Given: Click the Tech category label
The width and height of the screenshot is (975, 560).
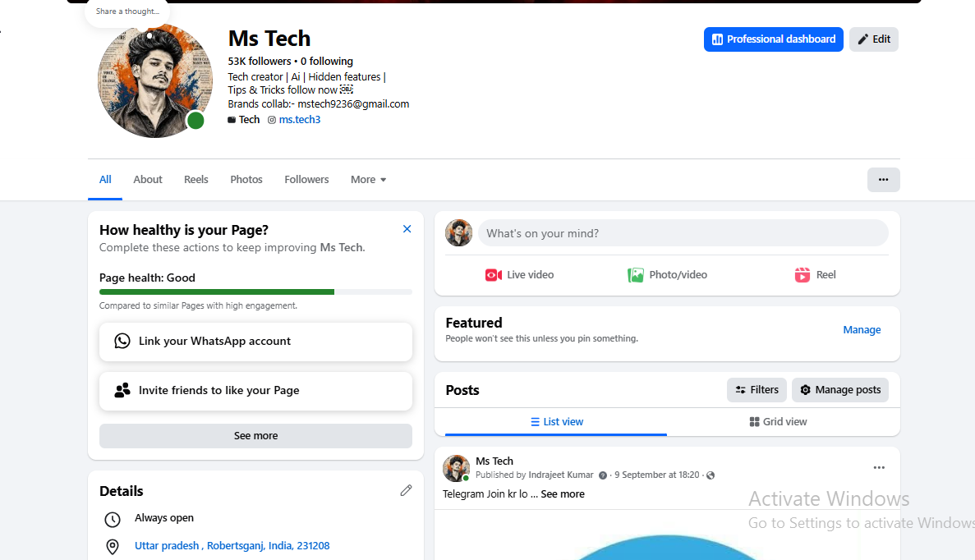Looking at the screenshot, I should [x=249, y=119].
